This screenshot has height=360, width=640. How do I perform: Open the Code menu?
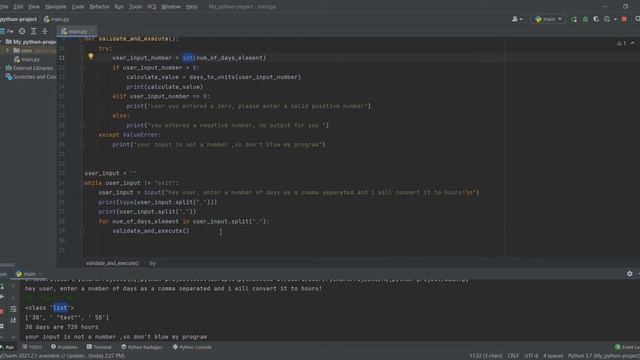click(x=78, y=7)
